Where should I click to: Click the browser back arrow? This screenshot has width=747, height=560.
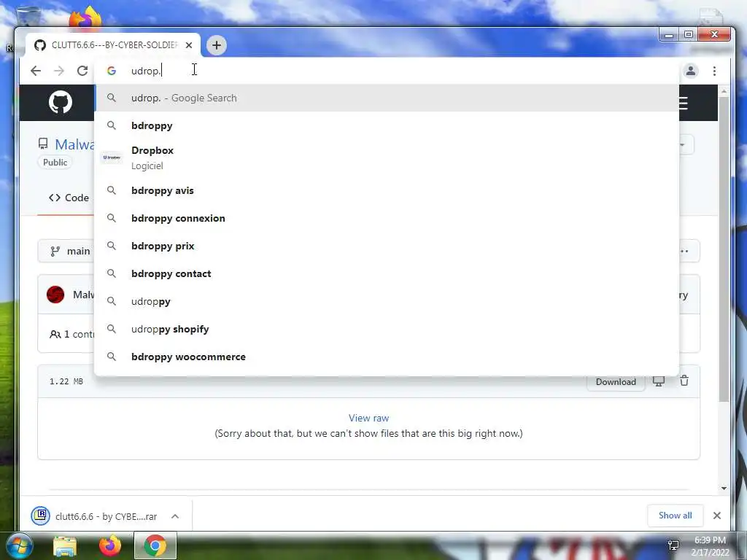[36, 71]
